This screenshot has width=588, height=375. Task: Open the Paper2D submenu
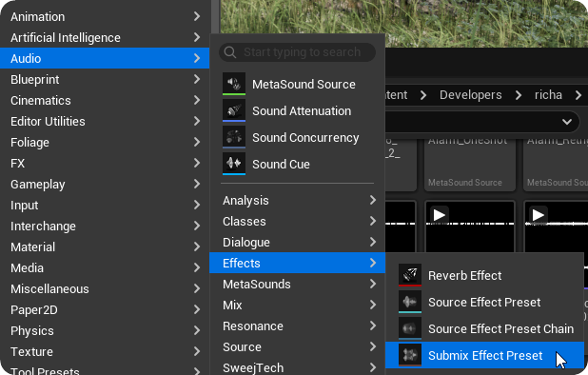point(105,309)
